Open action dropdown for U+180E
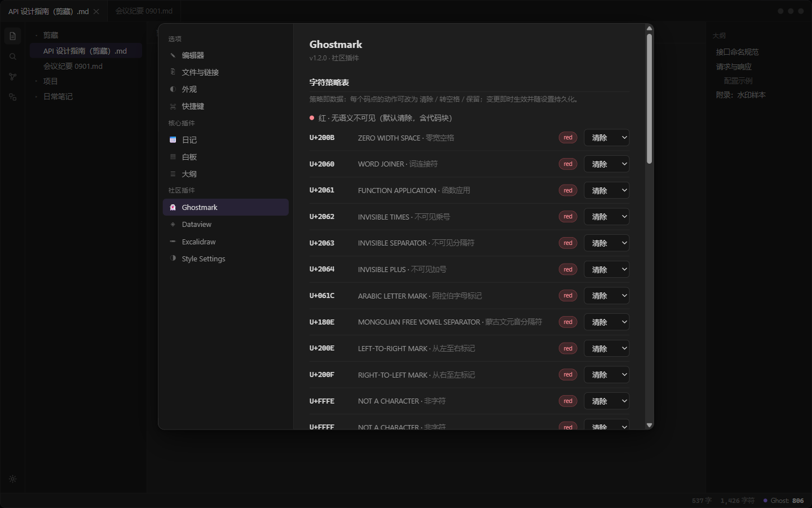 coord(606,322)
